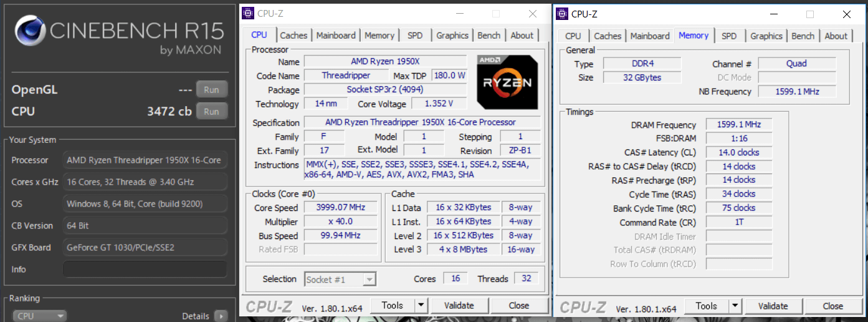Click the Technology value 14 nm
868x322 pixels.
(327, 104)
